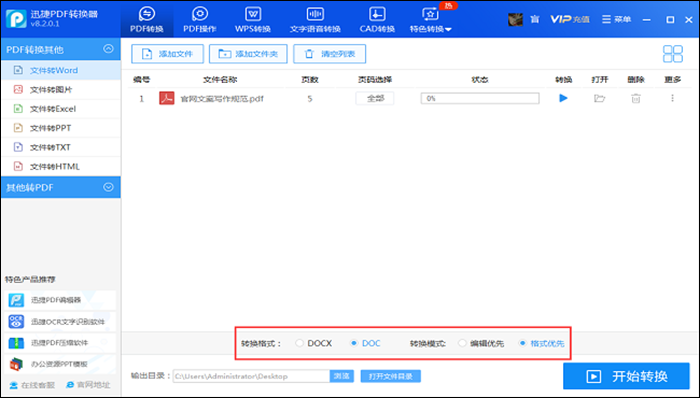Screen dimensions: 700x398
Task: Click the 官网地址 link
Action: tap(88, 385)
